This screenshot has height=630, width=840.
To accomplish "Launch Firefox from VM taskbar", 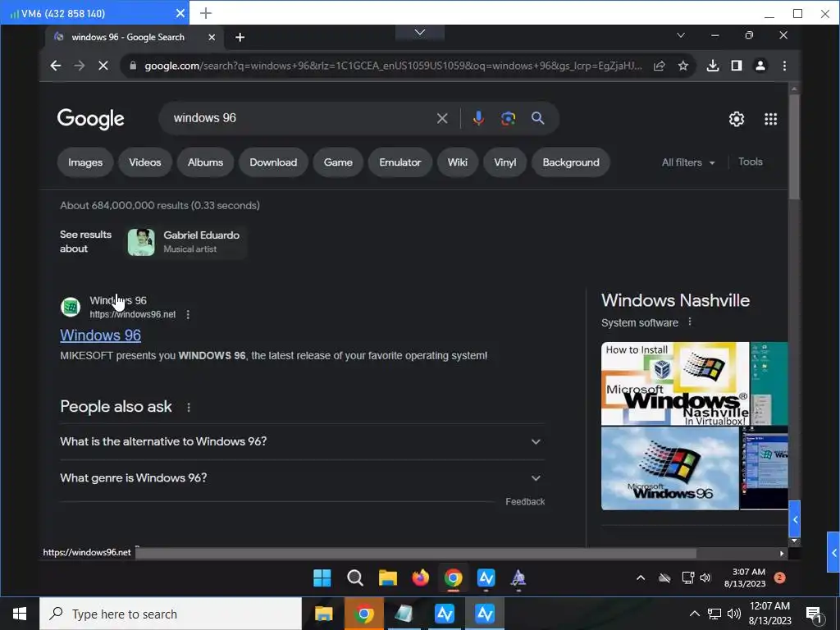I will click(x=421, y=578).
